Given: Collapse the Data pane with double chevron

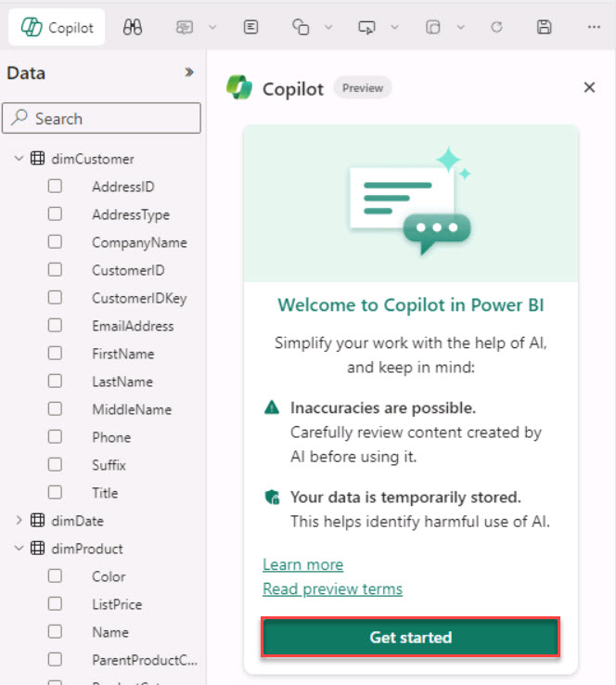Looking at the screenshot, I should [x=189, y=72].
